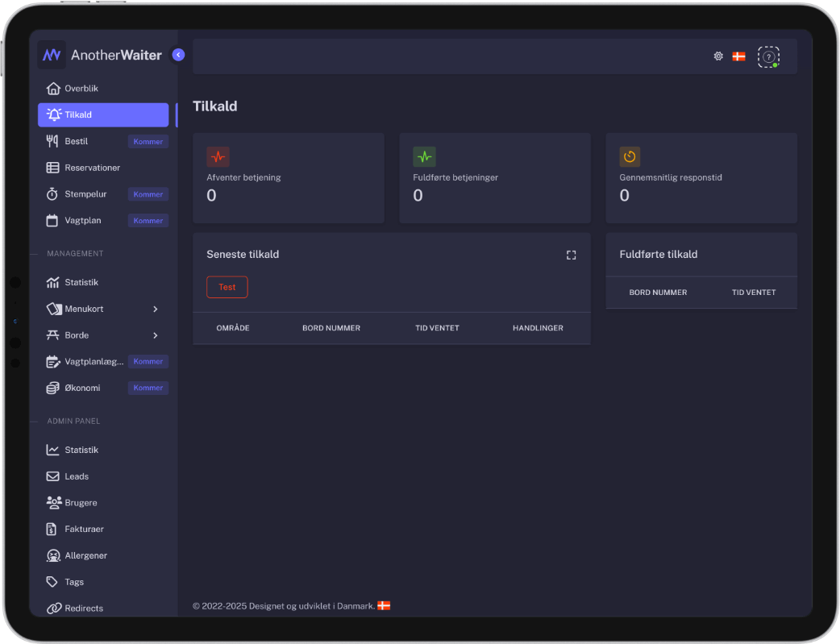Select Allergener in the sidebar
The image size is (840, 644).
(x=85, y=556)
